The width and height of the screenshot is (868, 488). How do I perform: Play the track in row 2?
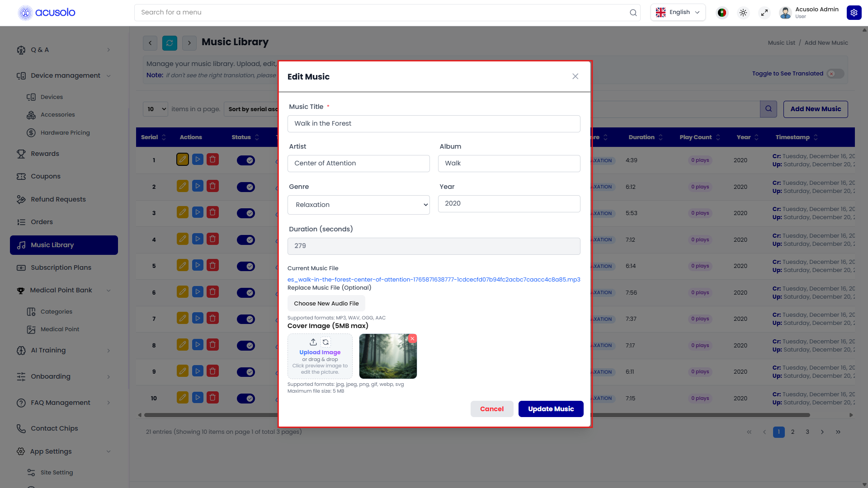click(x=198, y=186)
